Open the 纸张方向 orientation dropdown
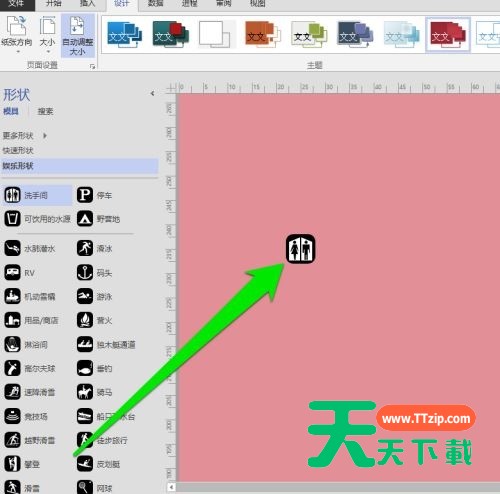 [x=17, y=35]
